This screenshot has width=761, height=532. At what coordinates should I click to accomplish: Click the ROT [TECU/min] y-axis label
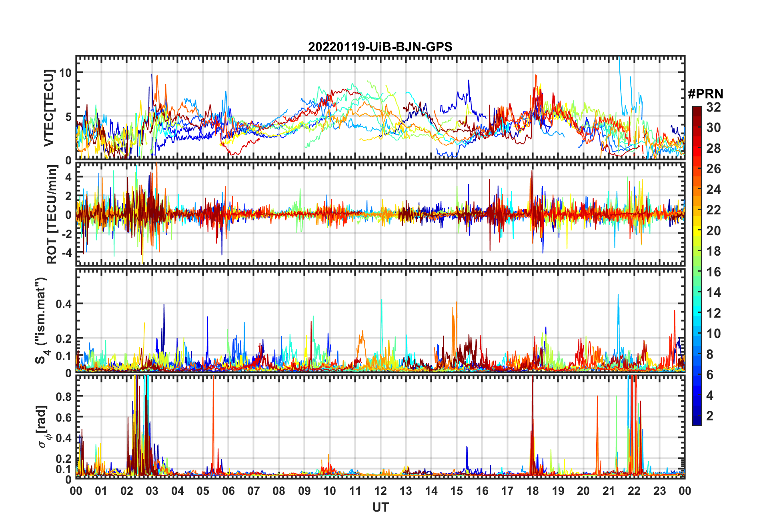52,214
